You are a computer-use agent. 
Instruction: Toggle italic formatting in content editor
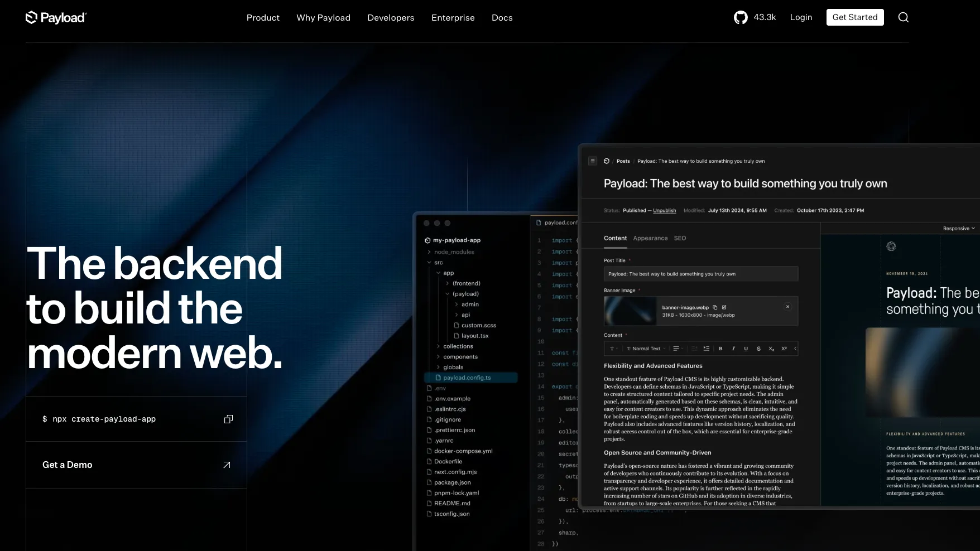coord(733,349)
